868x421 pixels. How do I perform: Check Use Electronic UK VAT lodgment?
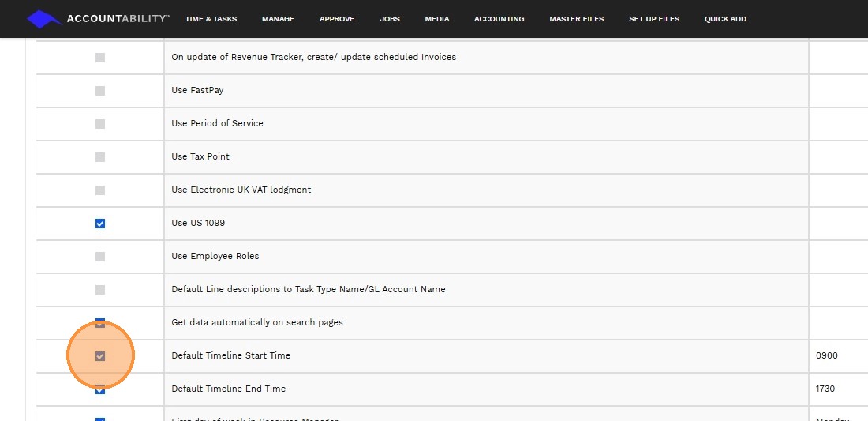click(100, 190)
